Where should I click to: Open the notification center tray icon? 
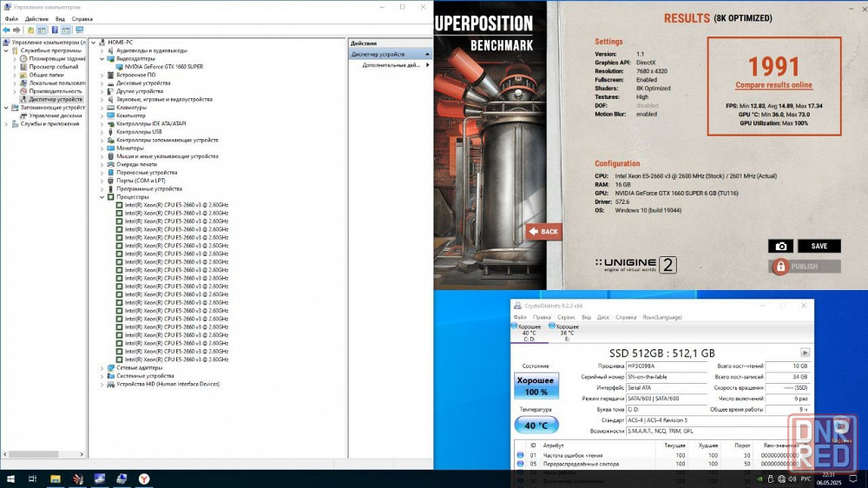tap(853, 478)
